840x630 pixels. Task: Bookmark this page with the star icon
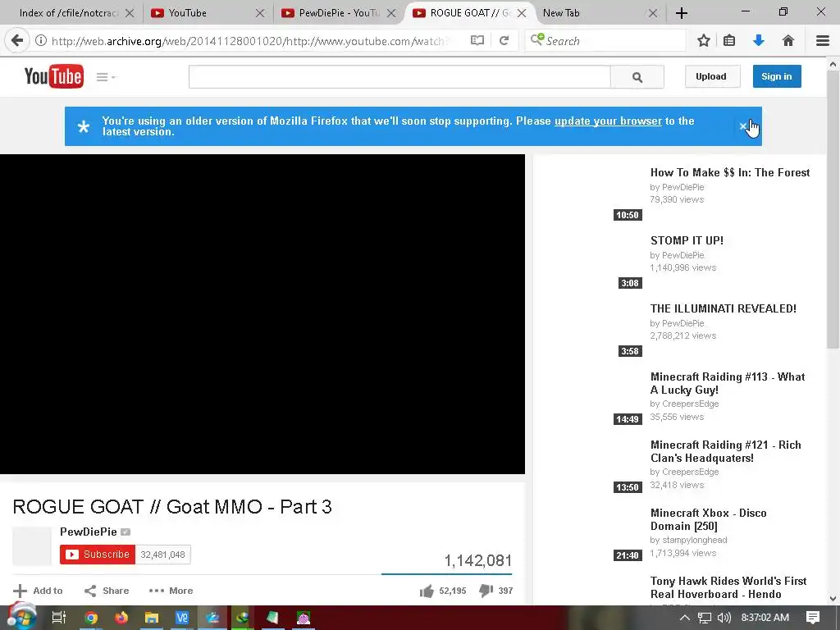(703, 40)
